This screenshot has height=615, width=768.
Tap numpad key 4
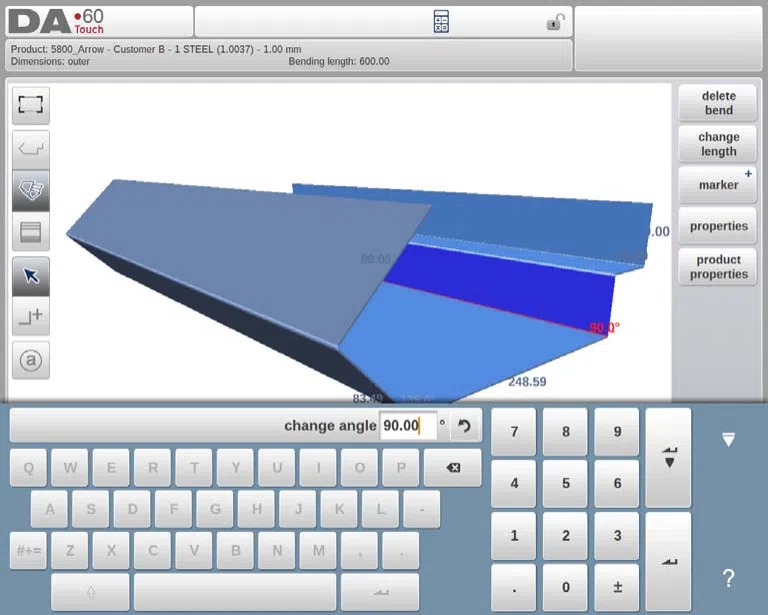click(x=514, y=484)
